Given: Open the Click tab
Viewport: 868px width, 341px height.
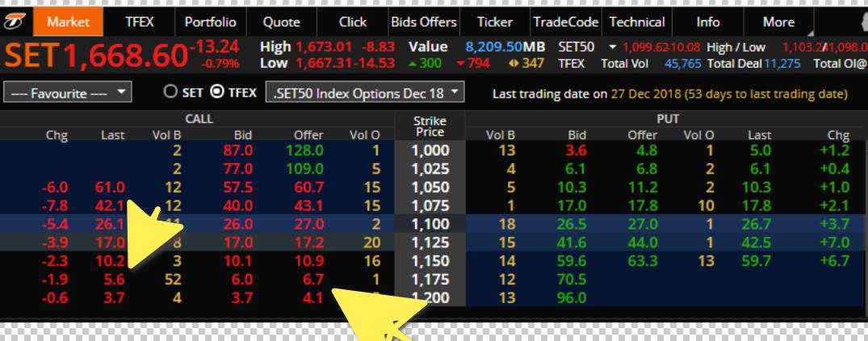Looking at the screenshot, I should [353, 22].
